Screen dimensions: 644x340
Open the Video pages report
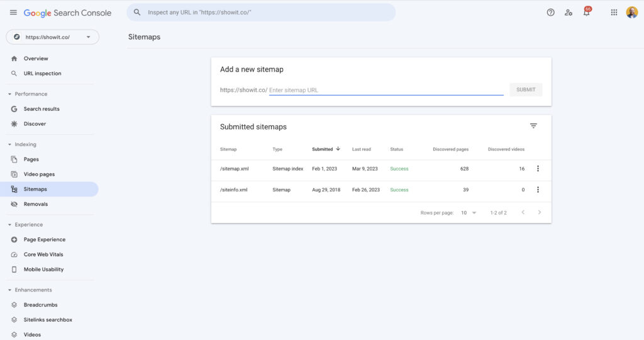(x=39, y=174)
